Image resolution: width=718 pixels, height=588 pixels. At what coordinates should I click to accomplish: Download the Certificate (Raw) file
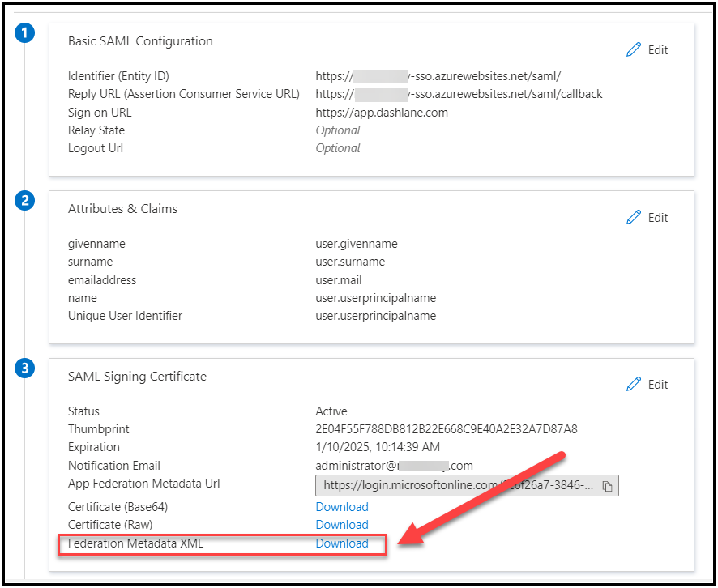pos(341,525)
